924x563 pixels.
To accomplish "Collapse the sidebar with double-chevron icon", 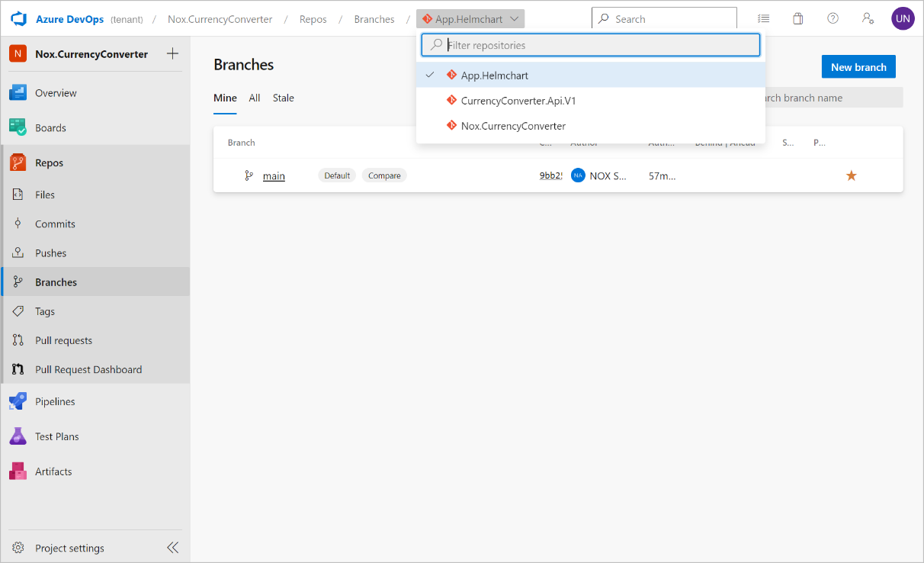I will [x=173, y=548].
